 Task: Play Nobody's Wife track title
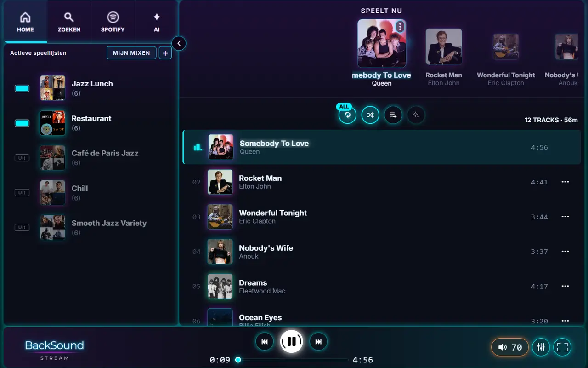click(266, 248)
